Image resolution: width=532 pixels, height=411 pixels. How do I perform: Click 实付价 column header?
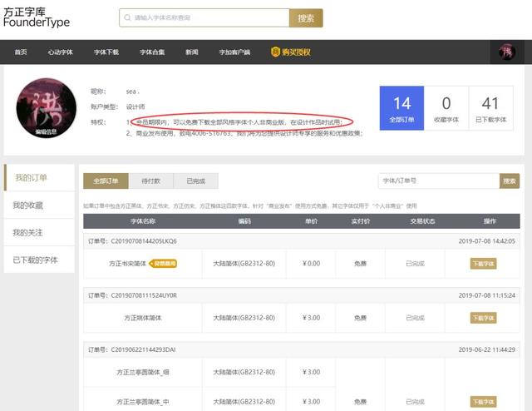pyautogui.click(x=361, y=221)
